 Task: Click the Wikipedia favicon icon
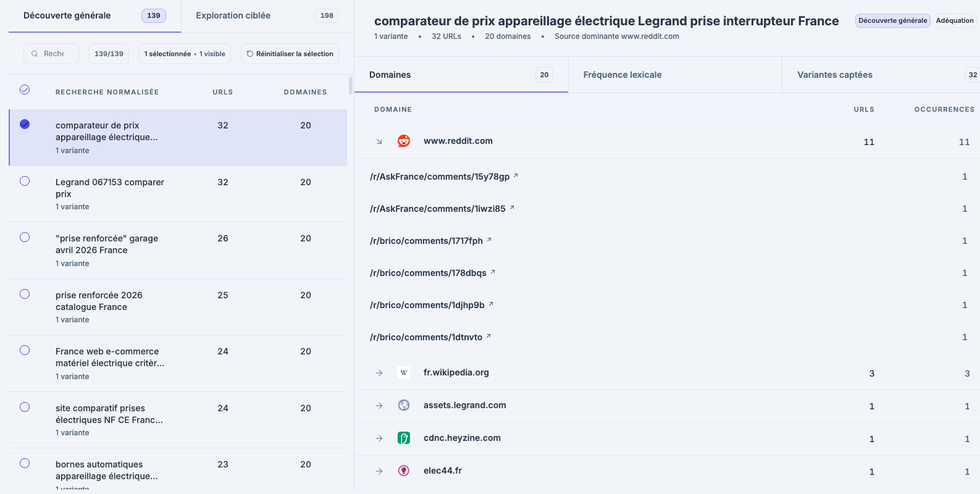[404, 372]
